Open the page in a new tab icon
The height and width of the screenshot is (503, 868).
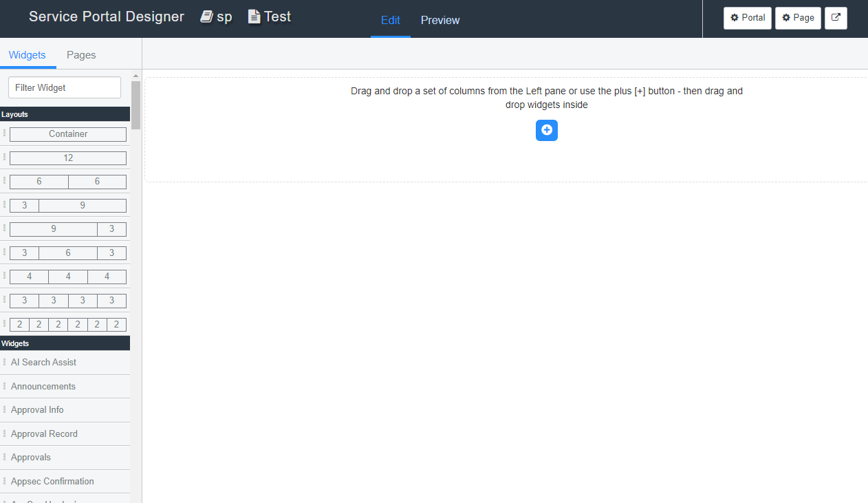(836, 18)
